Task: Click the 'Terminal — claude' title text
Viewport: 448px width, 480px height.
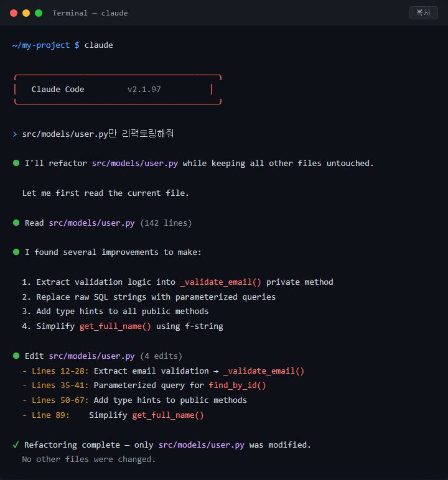Action: coord(90,13)
